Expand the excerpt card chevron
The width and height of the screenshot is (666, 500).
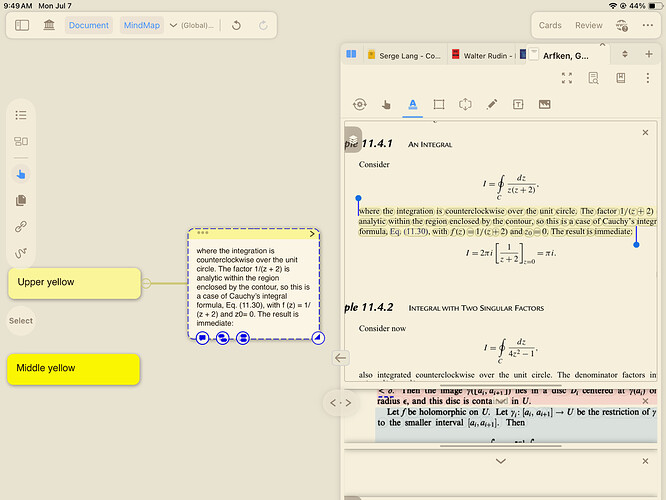[x=312, y=234]
